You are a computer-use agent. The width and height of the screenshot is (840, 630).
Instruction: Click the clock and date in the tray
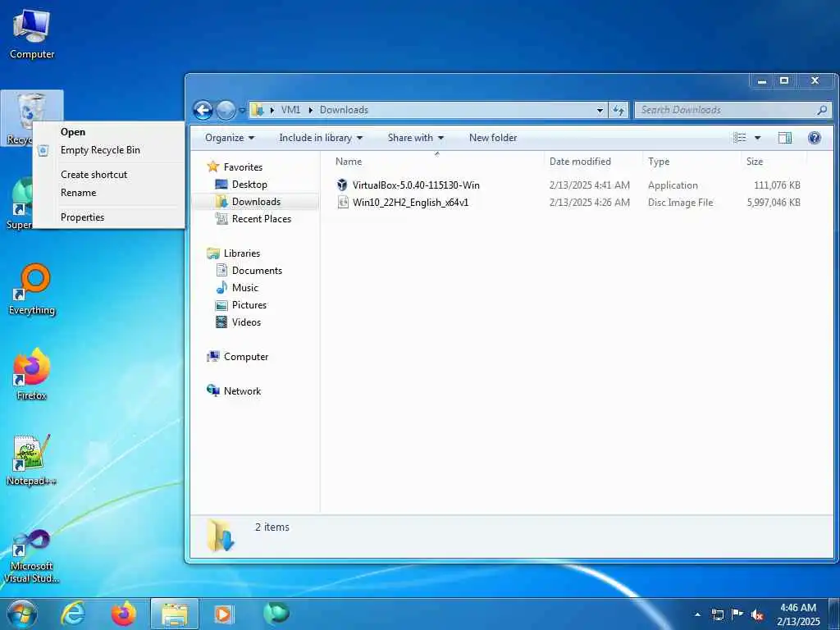pyautogui.click(x=798, y=614)
